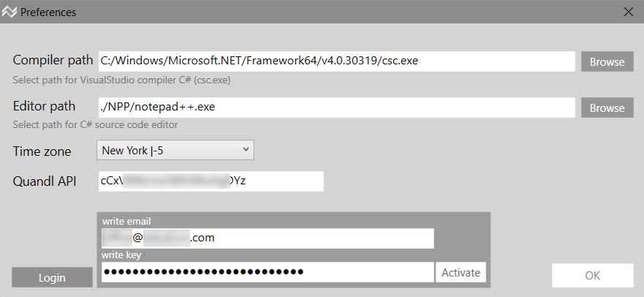
Task: Click the Compiler path text field
Action: click(x=336, y=61)
